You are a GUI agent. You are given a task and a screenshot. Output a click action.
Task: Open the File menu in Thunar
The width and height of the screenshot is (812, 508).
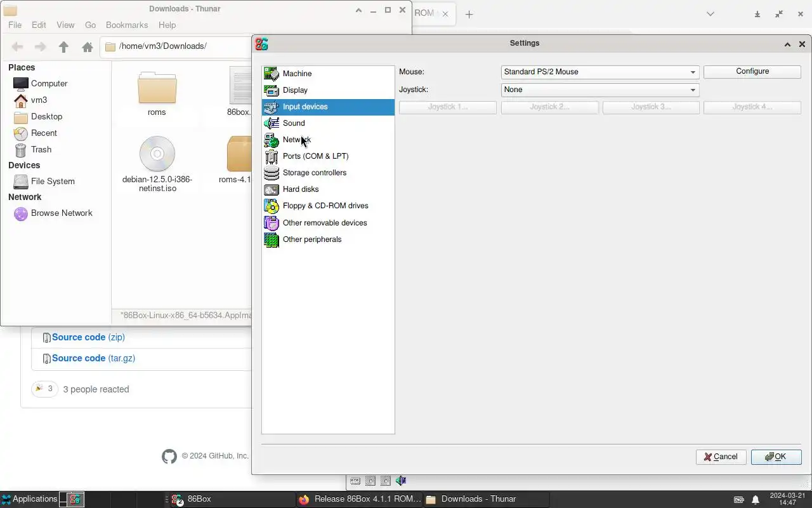[x=15, y=25]
